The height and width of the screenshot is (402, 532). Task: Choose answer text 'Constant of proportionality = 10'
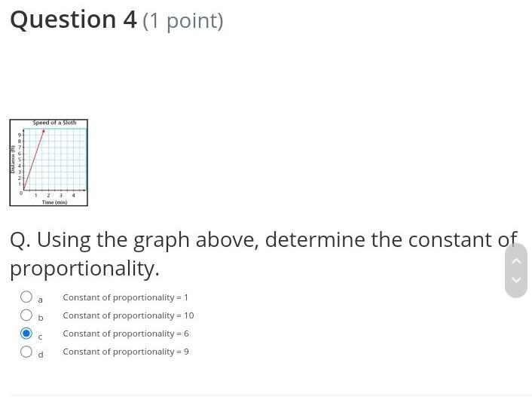(x=128, y=315)
